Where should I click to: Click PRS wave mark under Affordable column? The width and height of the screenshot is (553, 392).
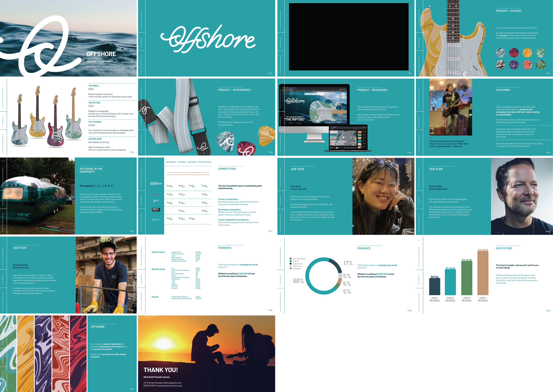pos(182,211)
